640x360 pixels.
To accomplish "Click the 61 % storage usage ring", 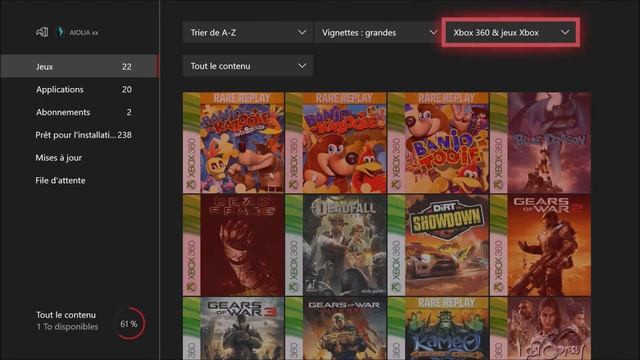I will tap(129, 324).
